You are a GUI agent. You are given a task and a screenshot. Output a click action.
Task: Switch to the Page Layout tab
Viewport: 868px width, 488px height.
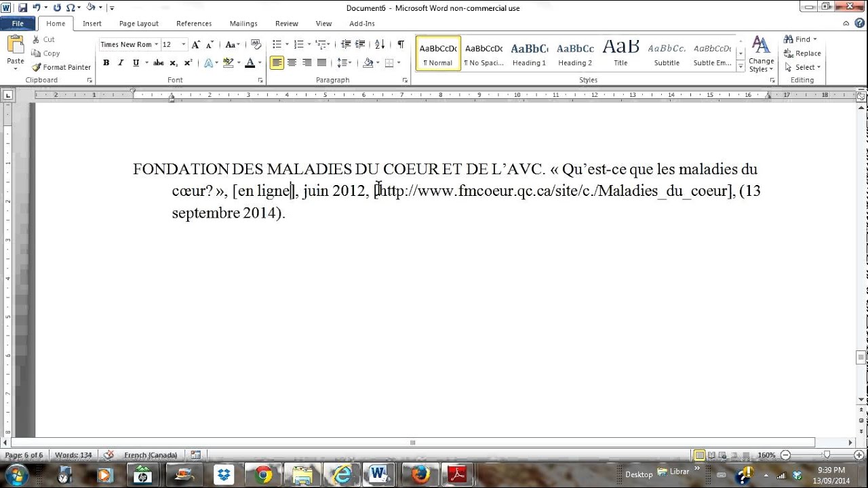[139, 23]
